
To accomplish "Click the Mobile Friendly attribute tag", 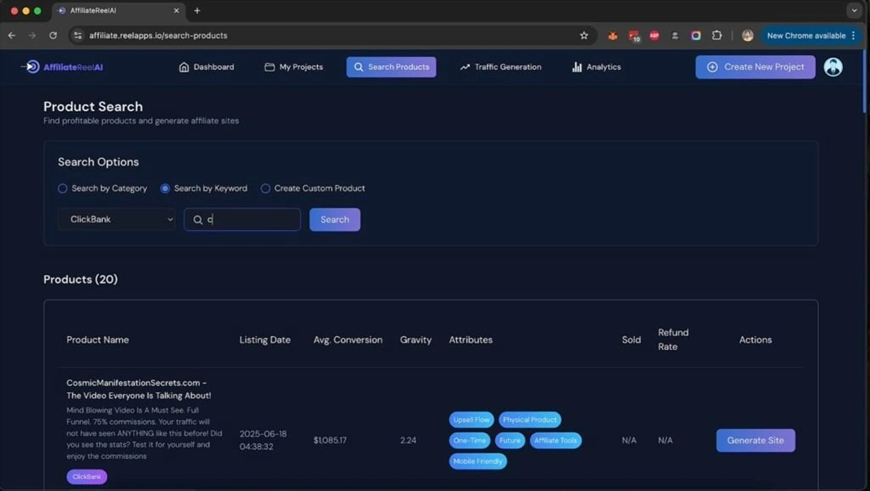I will point(478,461).
